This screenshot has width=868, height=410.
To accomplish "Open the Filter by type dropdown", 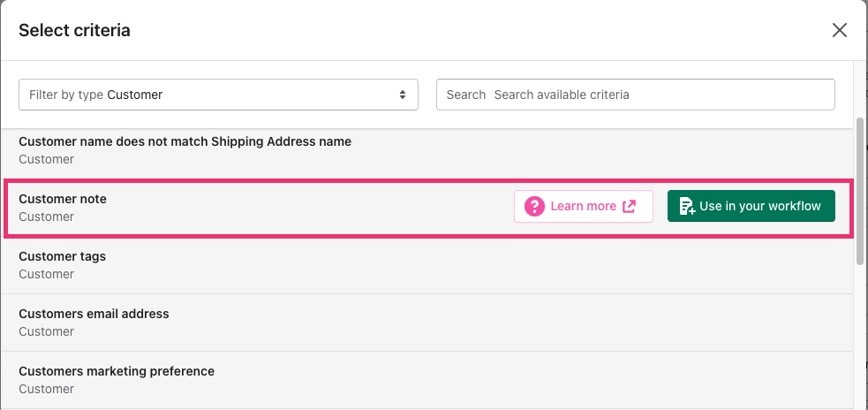I will pyautogui.click(x=218, y=95).
